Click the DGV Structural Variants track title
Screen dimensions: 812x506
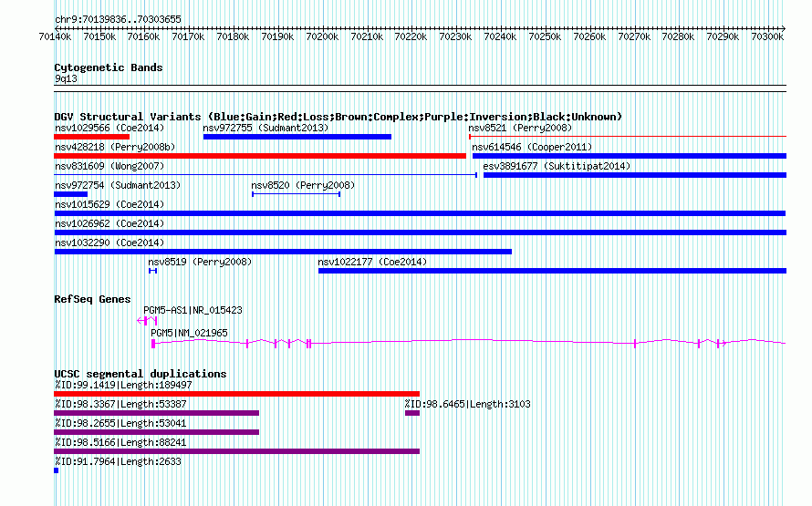338,117
